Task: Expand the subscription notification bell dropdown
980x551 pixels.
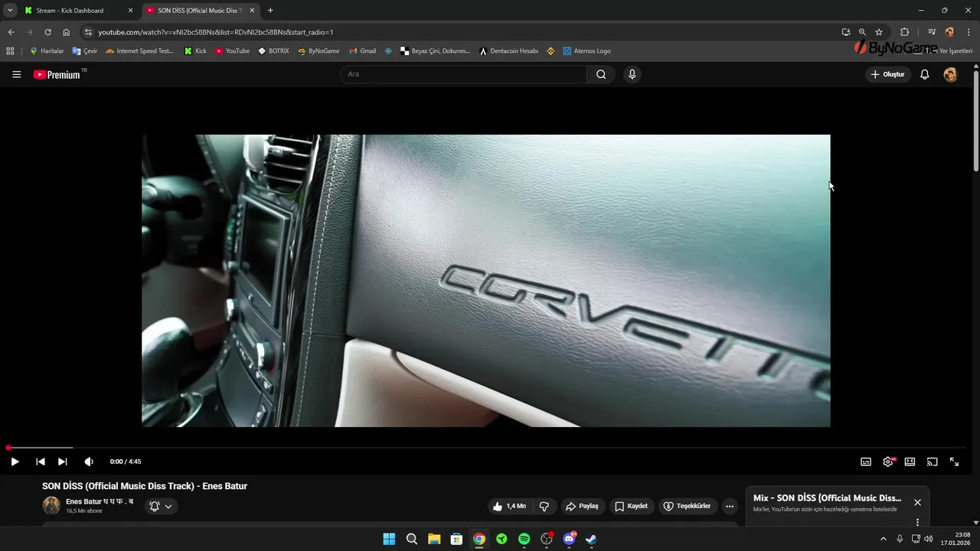Action: point(162,506)
